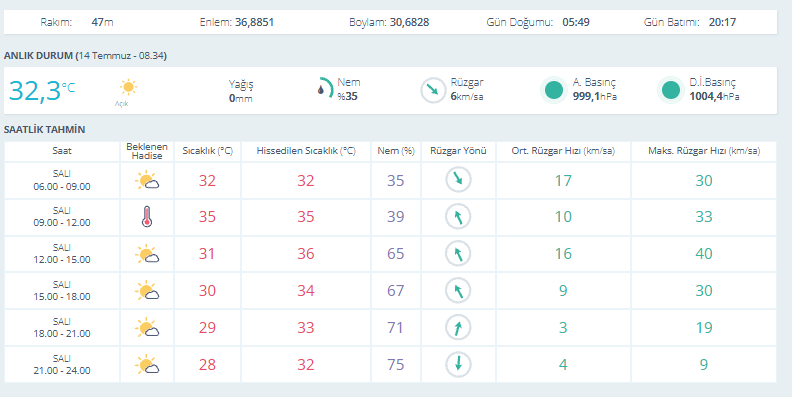Screen dimensions: 792x397
Task: Click the sunny Açık weather icon
Action: coord(128,87)
